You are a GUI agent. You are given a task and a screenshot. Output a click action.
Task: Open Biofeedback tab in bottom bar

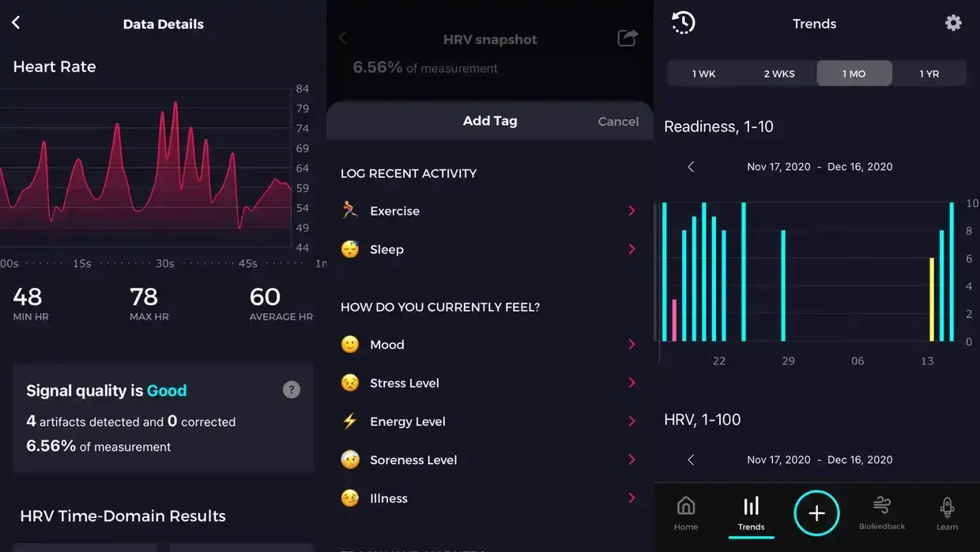pos(882,513)
